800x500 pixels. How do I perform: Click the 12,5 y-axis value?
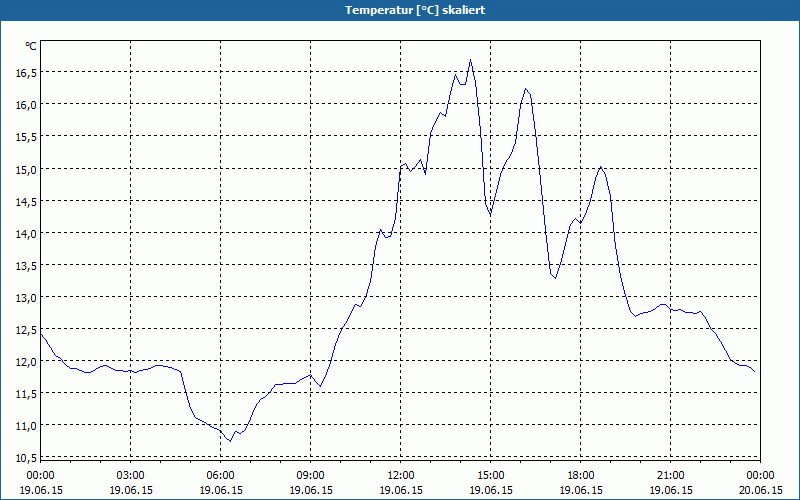tap(27, 330)
